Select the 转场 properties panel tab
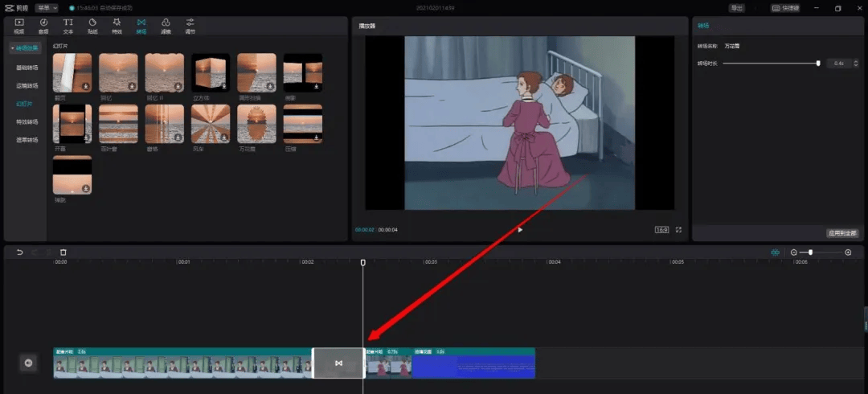The image size is (868, 394). (703, 26)
